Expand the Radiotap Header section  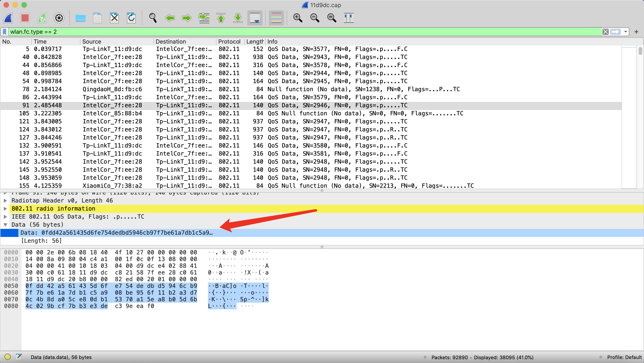5,201
